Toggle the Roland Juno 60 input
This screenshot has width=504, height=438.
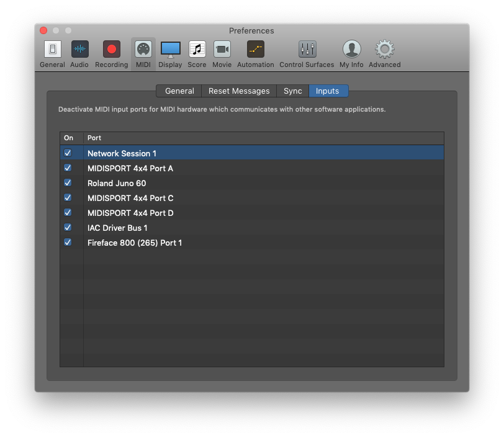point(68,183)
